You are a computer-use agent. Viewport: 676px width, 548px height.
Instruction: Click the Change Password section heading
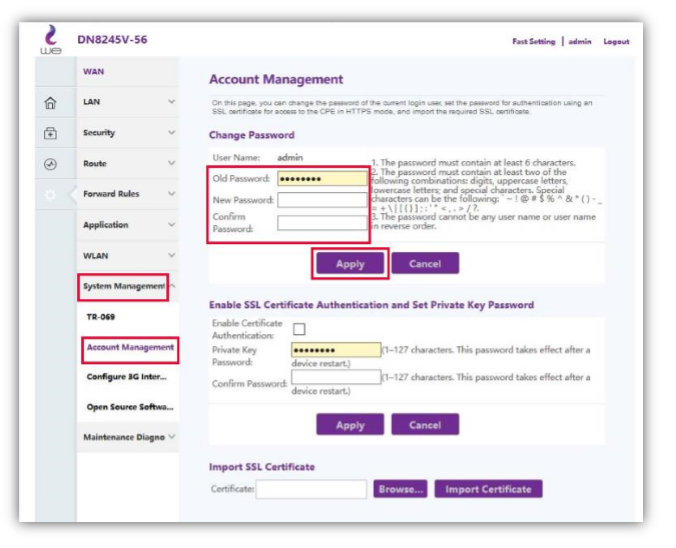[251, 135]
